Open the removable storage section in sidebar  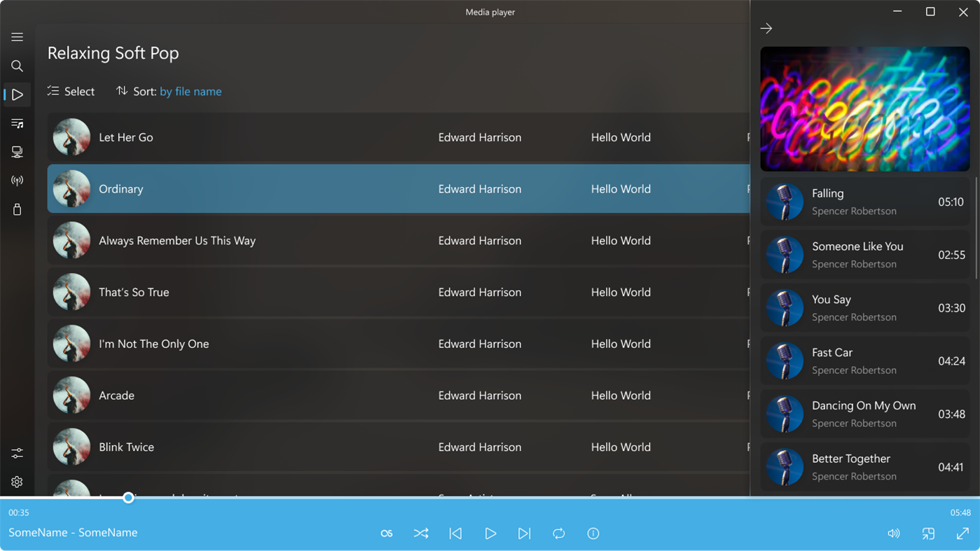17,209
